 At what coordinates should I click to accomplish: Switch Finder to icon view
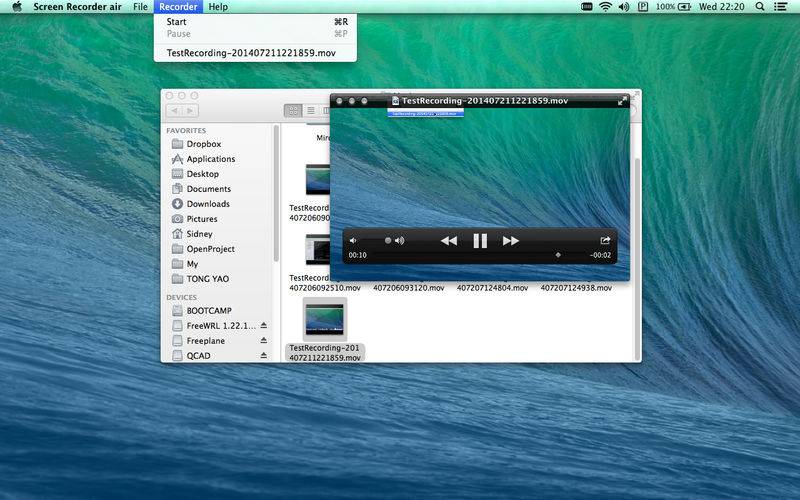pos(293,111)
